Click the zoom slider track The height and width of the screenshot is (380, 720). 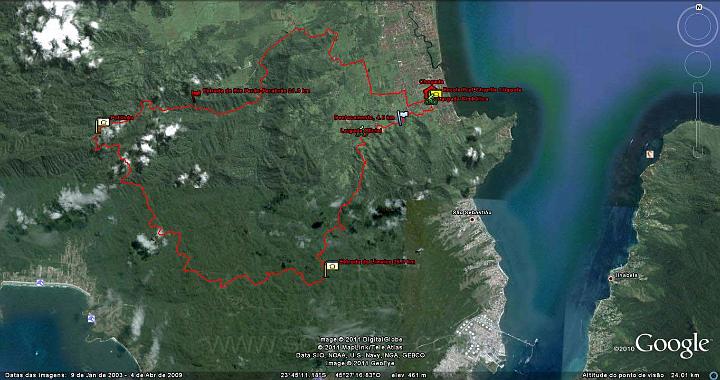click(x=698, y=120)
